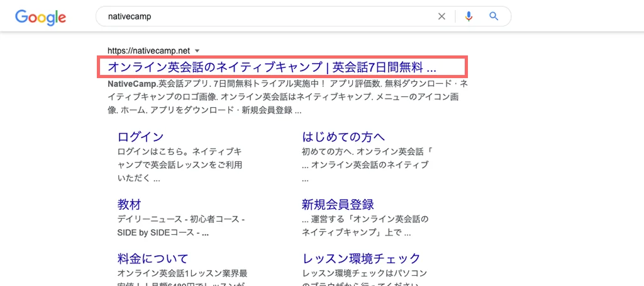This screenshot has height=286, width=644.
Task: Open the はじめての方へ sitelink
Action: [343, 137]
